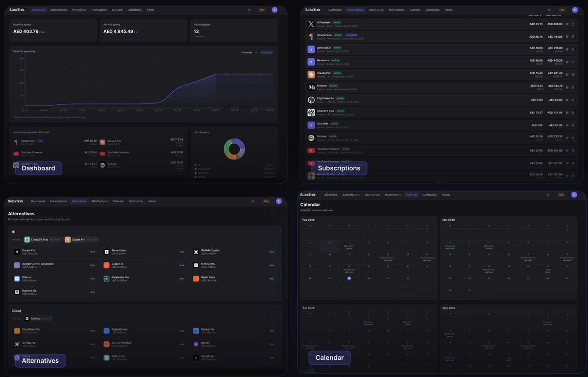The width and height of the screenshot is (588, 377).
Task: Edit the ChatGPT Plus subscription row
Action: pos(567,113)
